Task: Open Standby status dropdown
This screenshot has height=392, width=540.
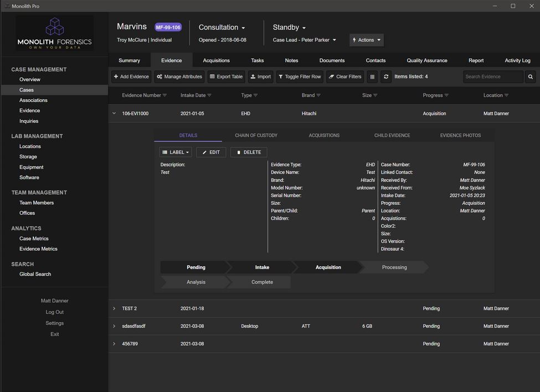Action: click(x=289, y=27)
